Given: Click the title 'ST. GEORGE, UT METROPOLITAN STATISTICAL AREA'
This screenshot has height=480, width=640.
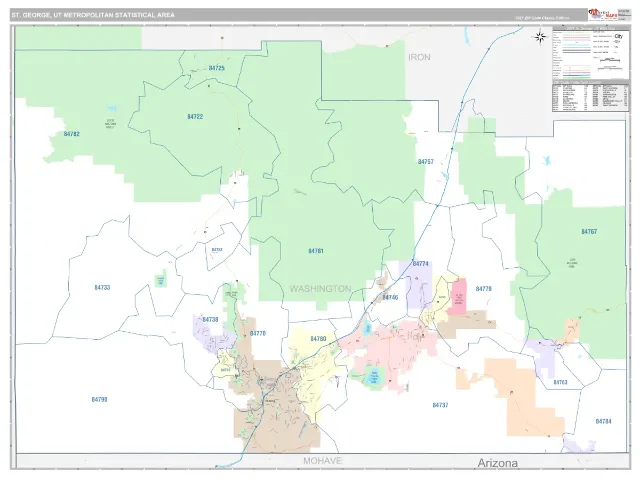Looking at the screenshot, I should click(x=93, y=15).
